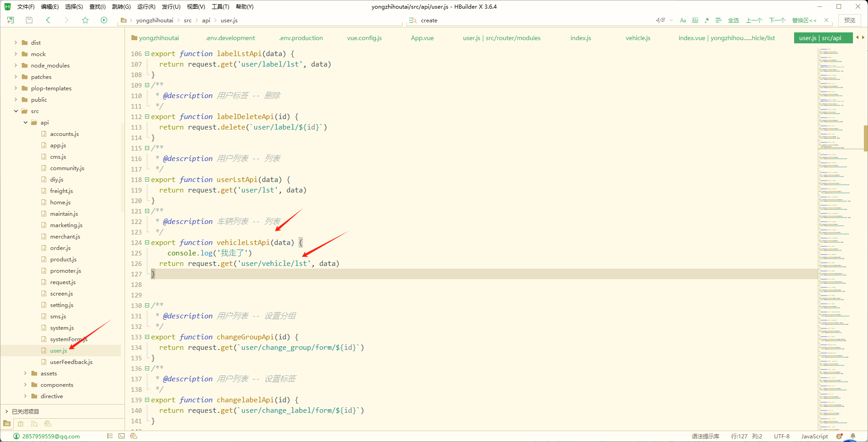Open the 发行(U) menu
Viewport: 868px width, 442px height.
171,6
